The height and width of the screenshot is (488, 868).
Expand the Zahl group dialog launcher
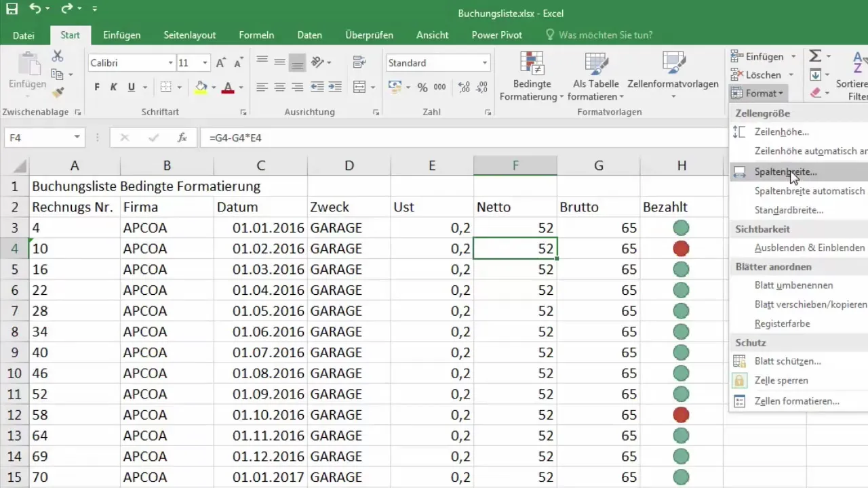coord(488,112)
